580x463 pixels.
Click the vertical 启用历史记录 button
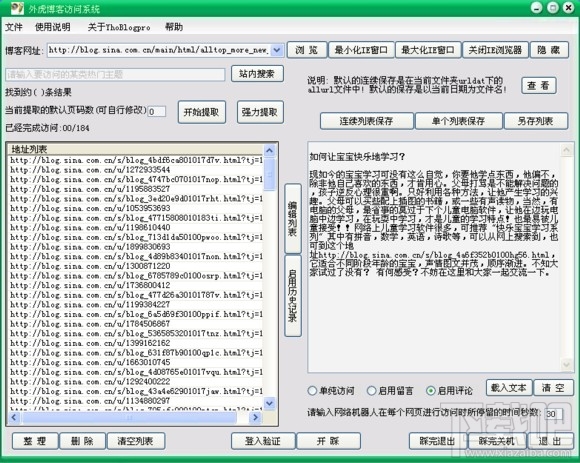[x=293, y=296]
